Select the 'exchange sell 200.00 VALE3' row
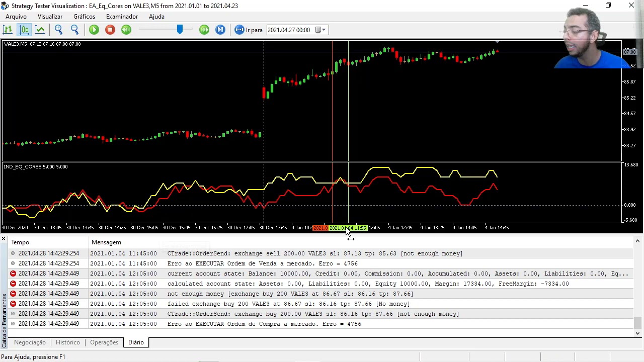 (x=321, y=253)
